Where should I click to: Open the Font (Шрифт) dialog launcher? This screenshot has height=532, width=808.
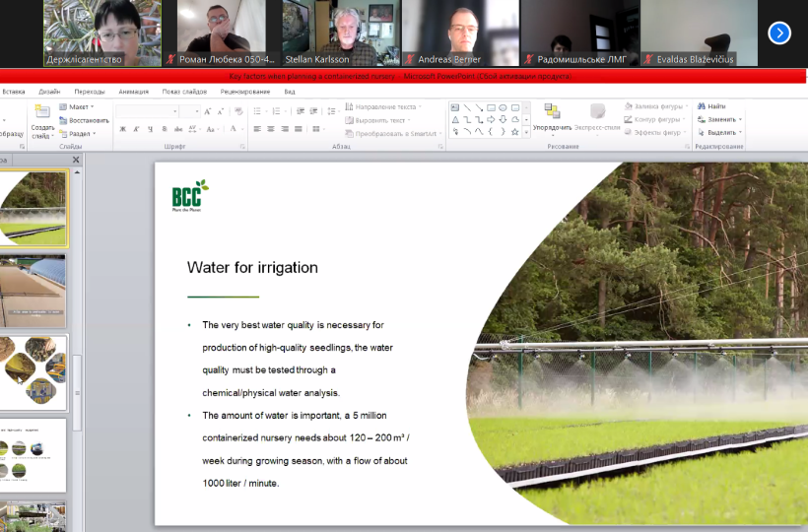pyautogui.click(x=242, y=147)
